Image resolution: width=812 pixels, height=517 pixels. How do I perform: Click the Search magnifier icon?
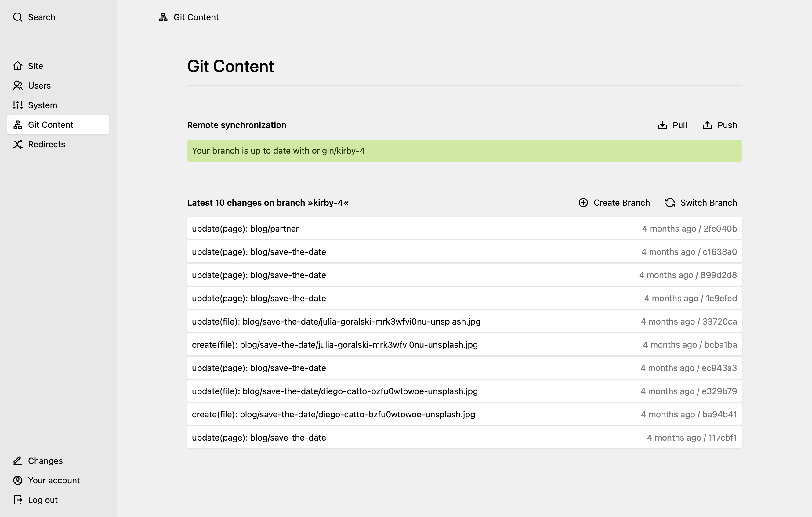17,17
